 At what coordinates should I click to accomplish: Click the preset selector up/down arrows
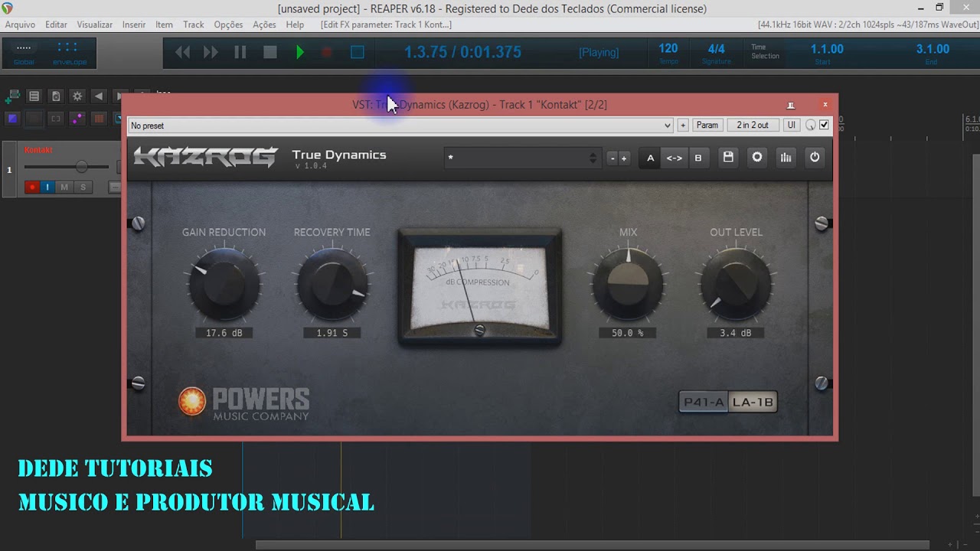593,158
